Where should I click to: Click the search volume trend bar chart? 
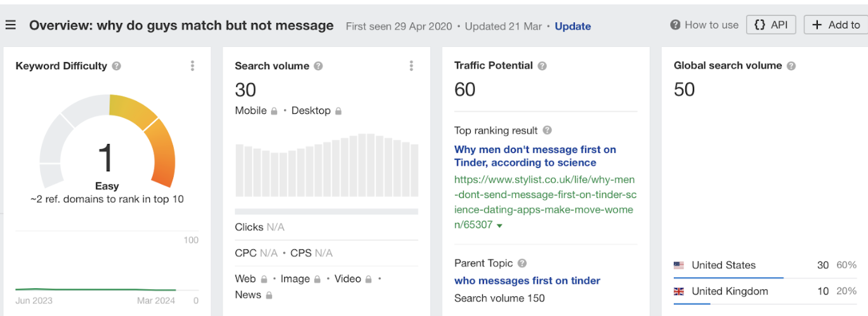coord(327,165)
